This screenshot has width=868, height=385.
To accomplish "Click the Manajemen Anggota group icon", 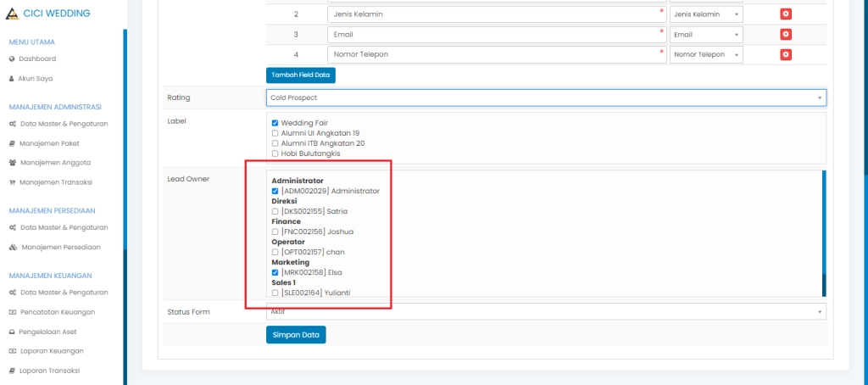I will pos(13,162).
